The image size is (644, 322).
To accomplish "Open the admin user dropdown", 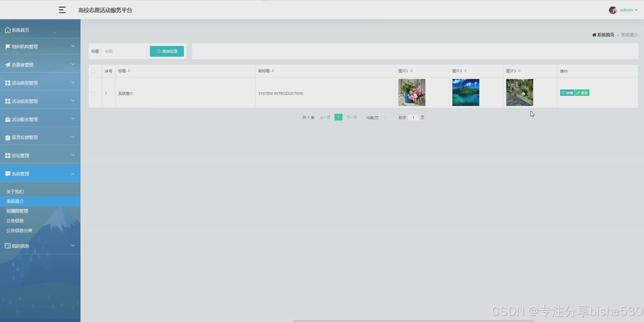I will pos(629,10).
